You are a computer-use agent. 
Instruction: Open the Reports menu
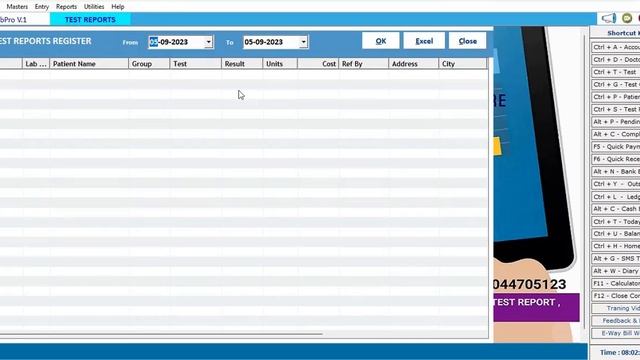66,7
